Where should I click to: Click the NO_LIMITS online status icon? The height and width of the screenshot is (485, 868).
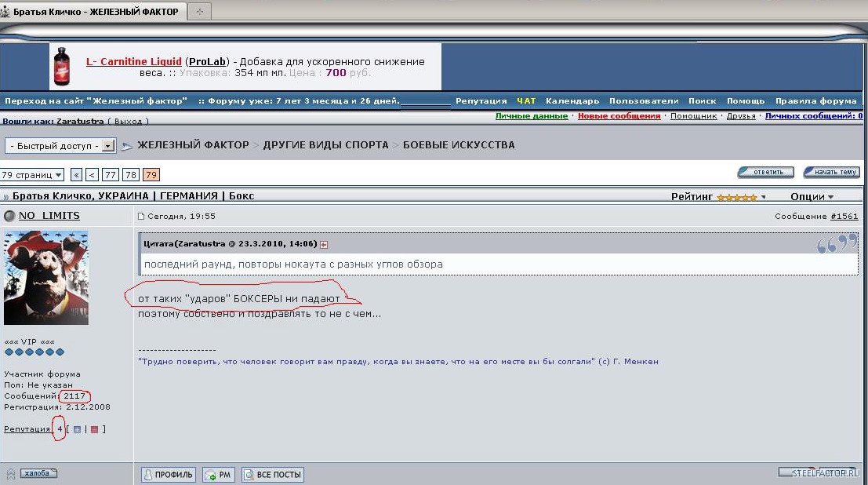click(x=9, y=216)
